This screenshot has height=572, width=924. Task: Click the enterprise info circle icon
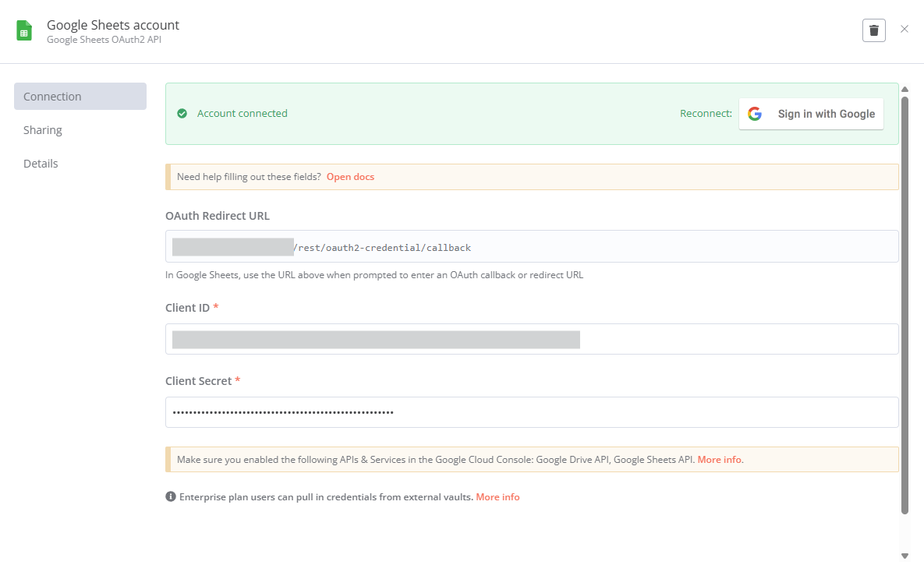click(171, 496)
